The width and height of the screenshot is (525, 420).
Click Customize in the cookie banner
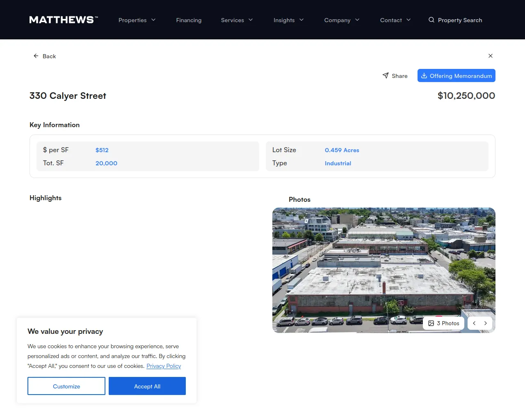coord(66,386)
